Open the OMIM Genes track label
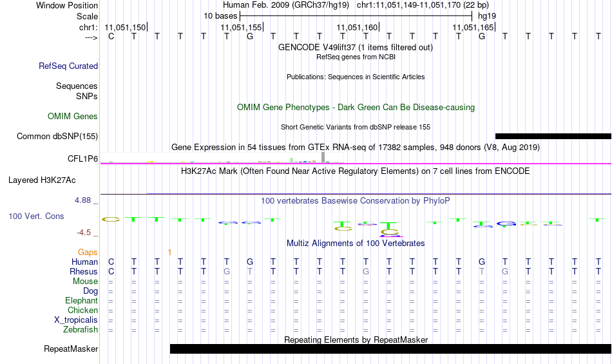The width and height of the screenshot is (612, 364). [x=72, y=116]
